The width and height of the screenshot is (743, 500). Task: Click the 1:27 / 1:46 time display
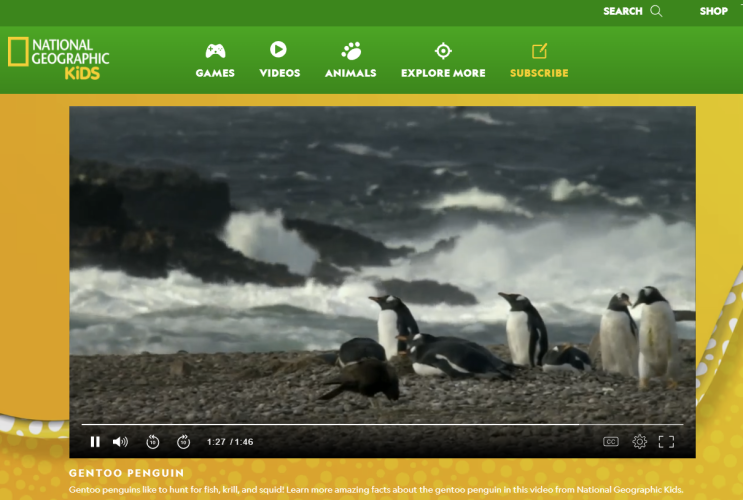[230, 442]
